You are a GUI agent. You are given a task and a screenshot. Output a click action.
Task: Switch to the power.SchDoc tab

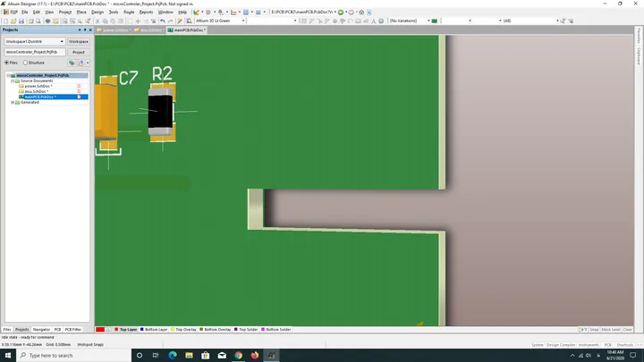114,30
